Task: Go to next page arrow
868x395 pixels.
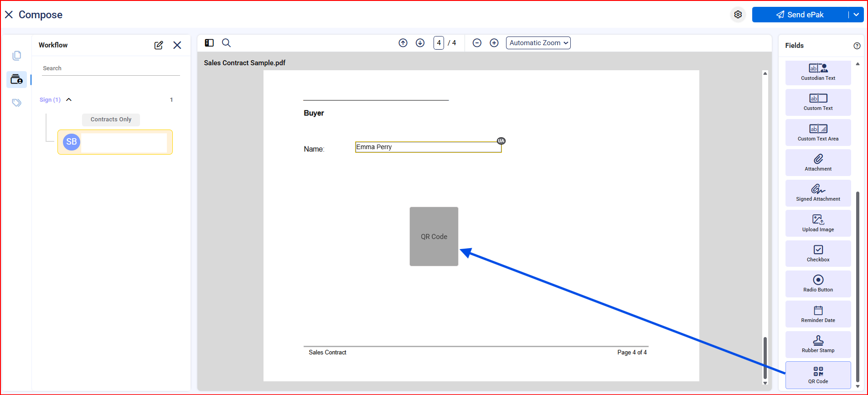Action: (420, 43)
